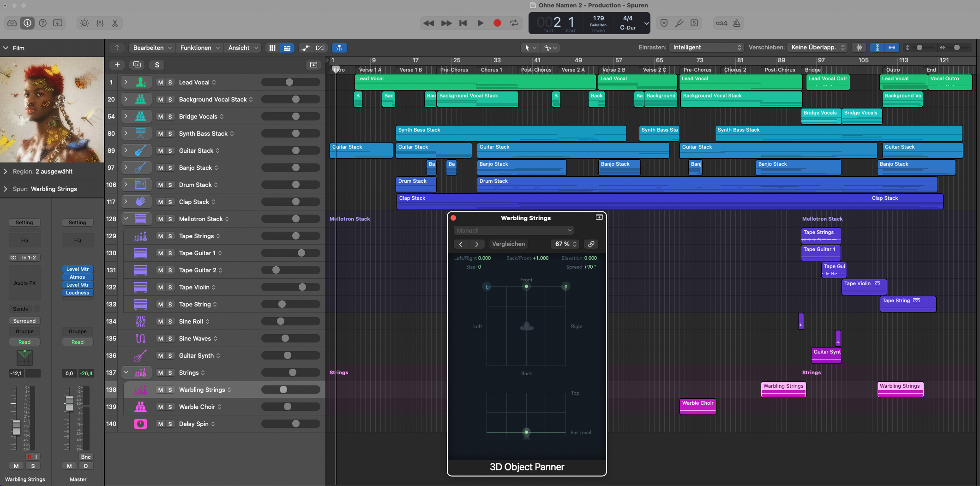Click the Lead Vocal track icon
The image size is (980, 486).
coord(141,83)
